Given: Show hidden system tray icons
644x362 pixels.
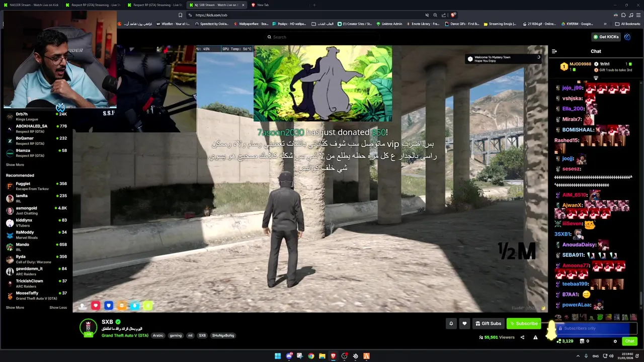Looking at the screenshot, I should click(x=578, y=356).
